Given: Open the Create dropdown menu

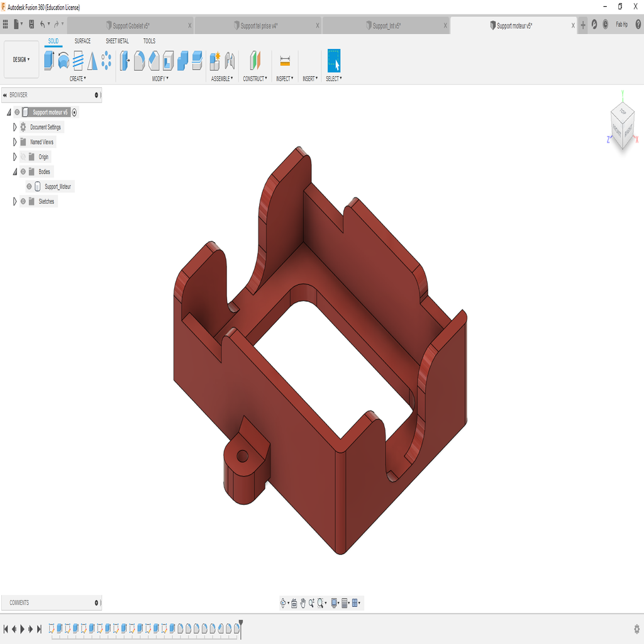Looking at the screenshot, I should pyautogui.click(x=77, y=79).
